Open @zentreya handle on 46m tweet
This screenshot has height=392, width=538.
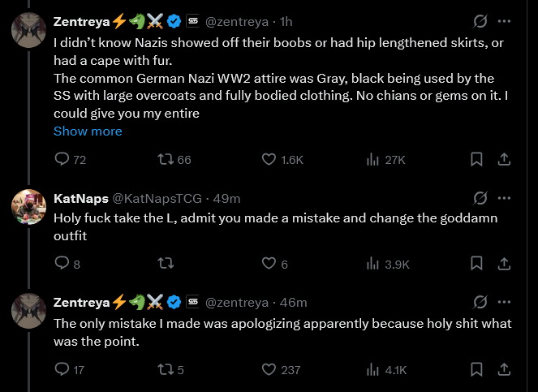point(237,303)
